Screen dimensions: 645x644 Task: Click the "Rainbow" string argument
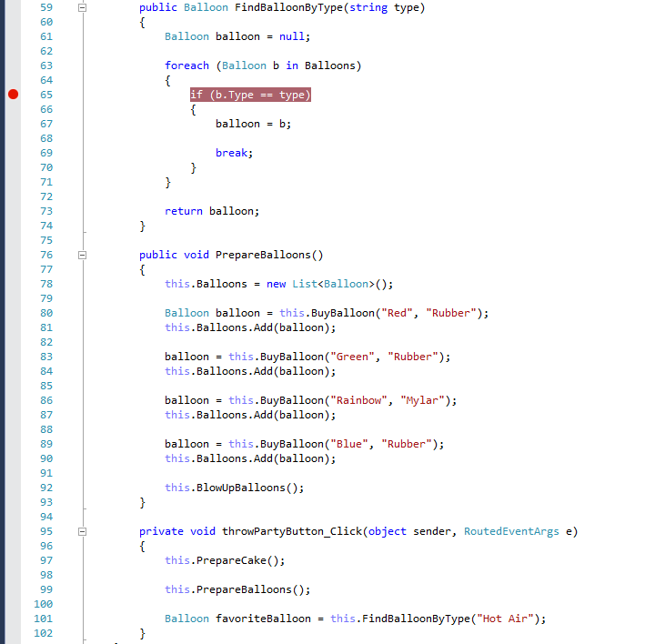(359, 400)
